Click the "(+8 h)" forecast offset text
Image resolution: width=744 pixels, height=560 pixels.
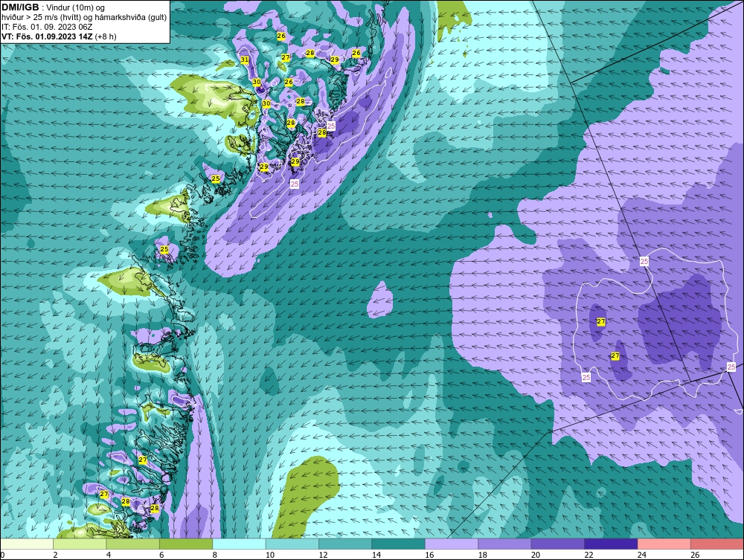106,36
